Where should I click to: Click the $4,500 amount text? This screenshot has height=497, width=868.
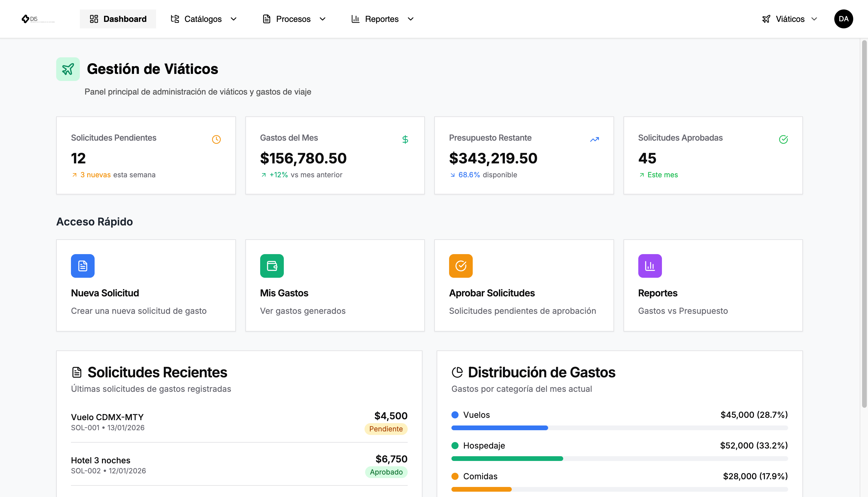[x=391, y=415]
